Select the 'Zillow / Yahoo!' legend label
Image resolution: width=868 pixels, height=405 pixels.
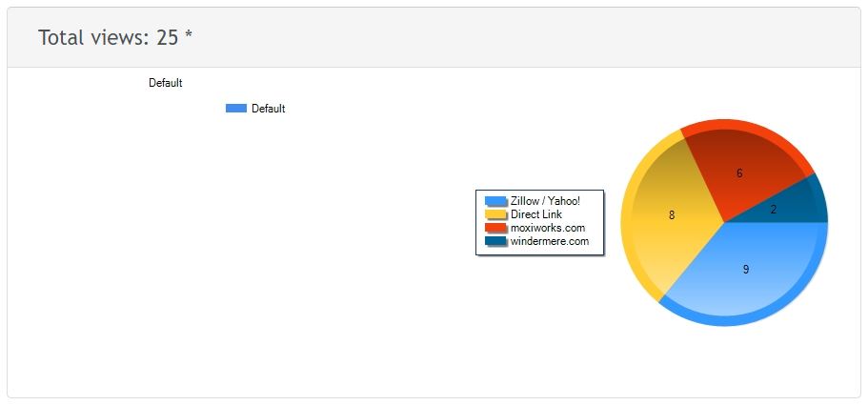(x=545, y=201)
